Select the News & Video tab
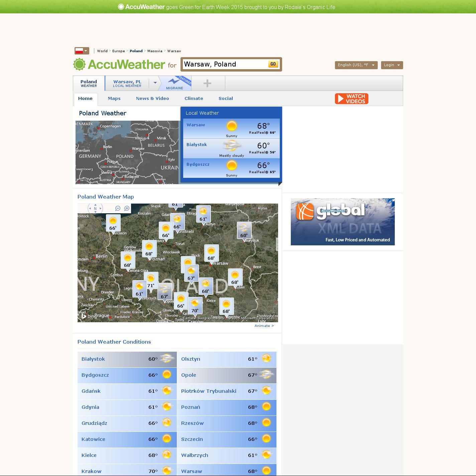 (152, 99)
